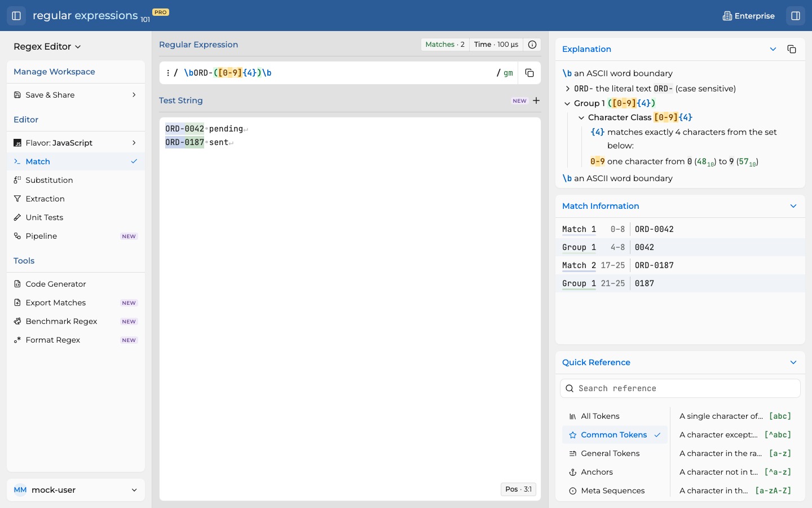The width and height of the screenshot is (812, 508).
Task: Select Meta Sequences category
Action: pyautogui.click(x=615, y=491)
